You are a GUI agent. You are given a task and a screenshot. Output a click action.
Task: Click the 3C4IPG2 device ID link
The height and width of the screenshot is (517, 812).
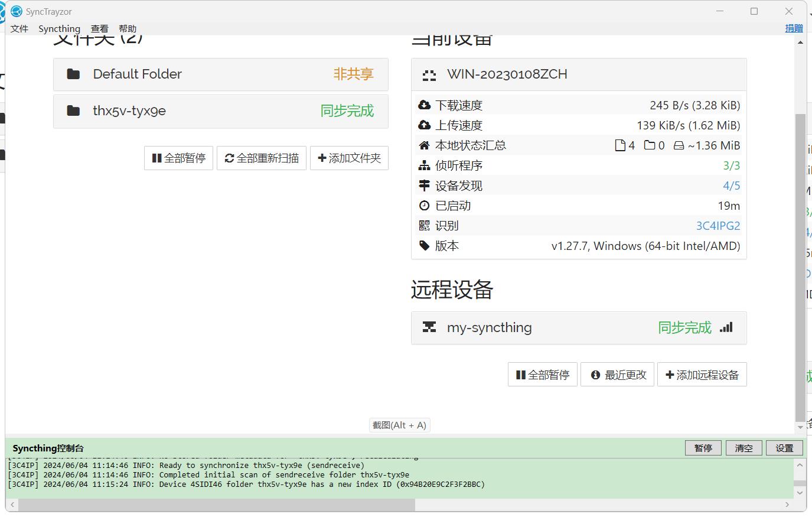coord(718,226)
